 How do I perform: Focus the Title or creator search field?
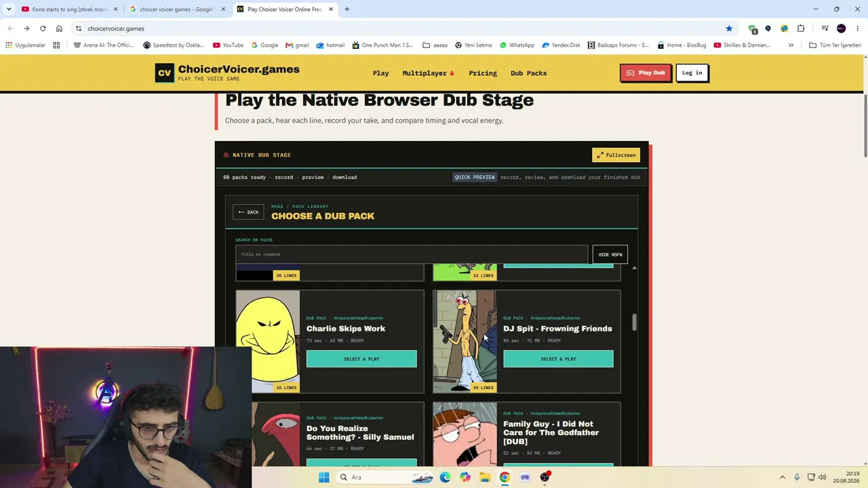click(412, 254)
